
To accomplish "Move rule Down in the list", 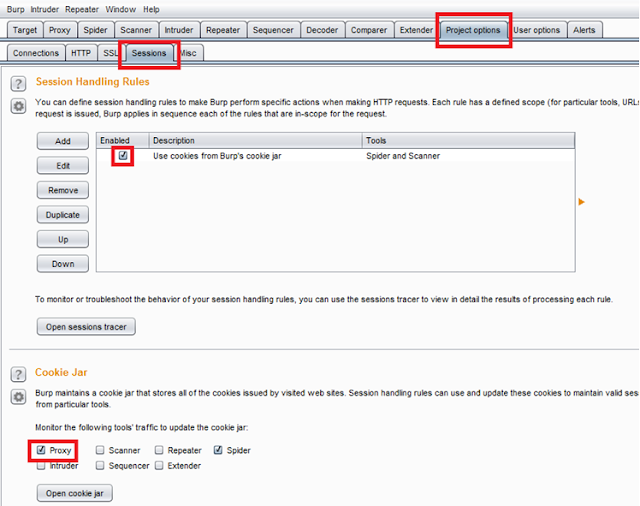I will [x=63, y=264].
